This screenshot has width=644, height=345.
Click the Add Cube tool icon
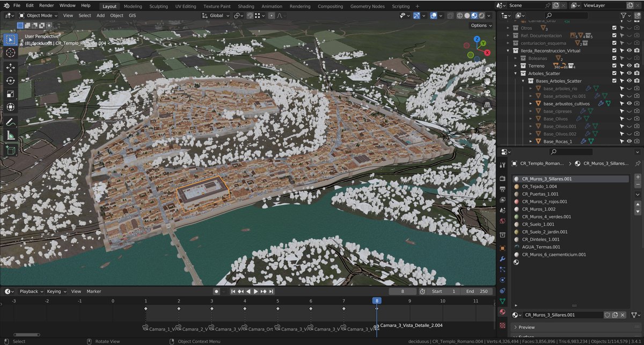click(x=10, y=150)
